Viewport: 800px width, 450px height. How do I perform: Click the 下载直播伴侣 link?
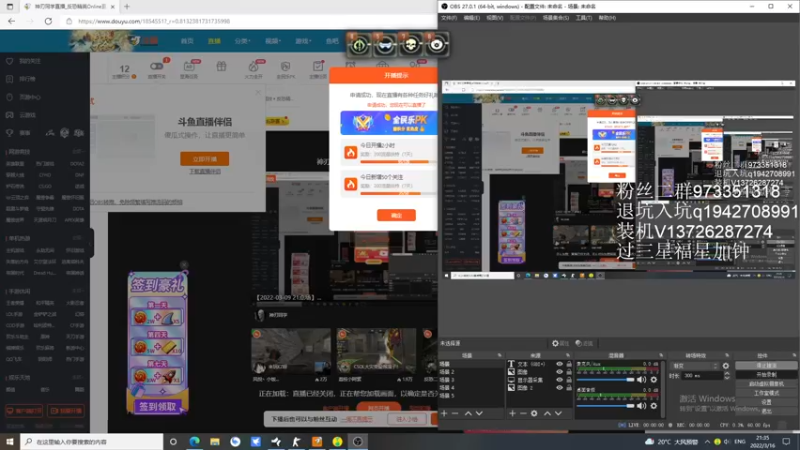(x=205, y=171)
